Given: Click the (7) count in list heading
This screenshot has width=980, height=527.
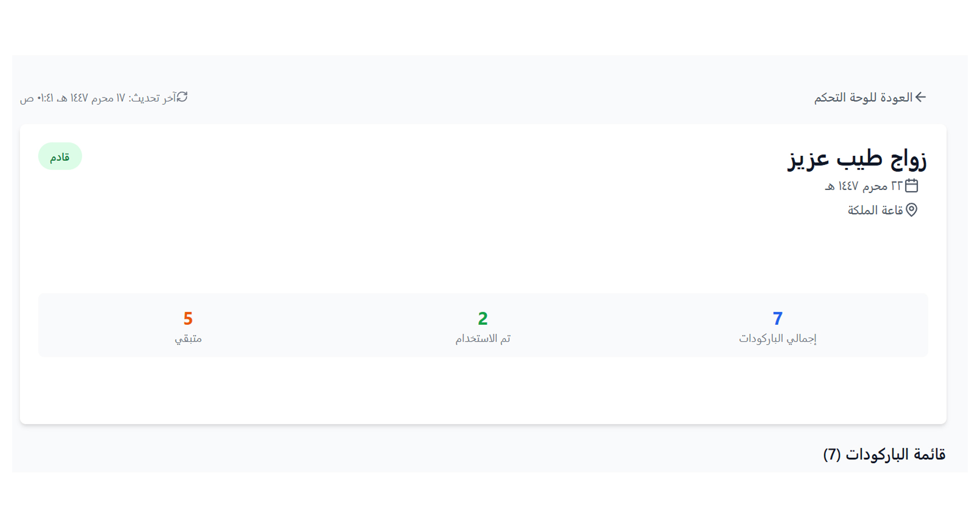Looking at the screenshot, I should pos(831,454).
